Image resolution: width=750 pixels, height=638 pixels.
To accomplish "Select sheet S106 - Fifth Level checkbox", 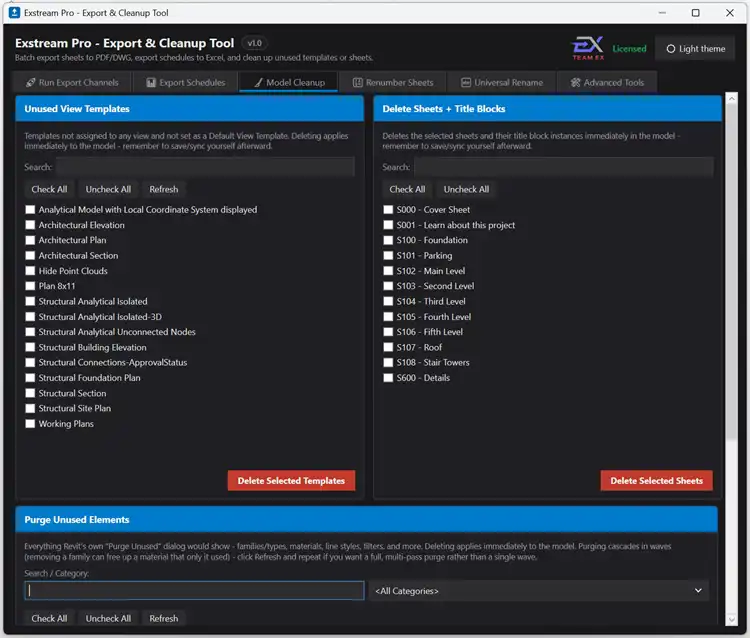I will pos(388,332).
